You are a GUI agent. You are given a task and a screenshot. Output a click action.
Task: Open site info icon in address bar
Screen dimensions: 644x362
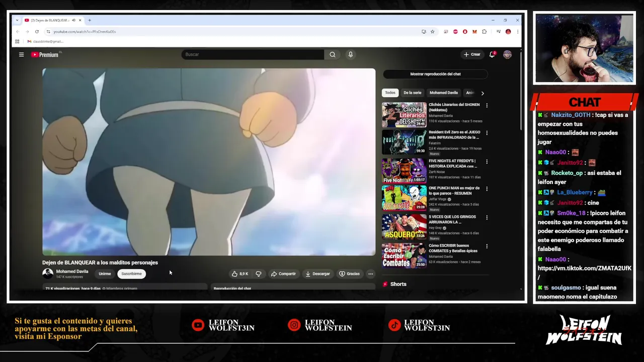[x=48, y=32]
